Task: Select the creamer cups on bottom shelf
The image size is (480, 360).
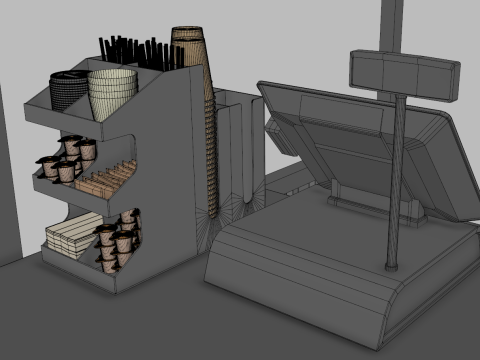Action: pyautogui.click(x=118, y=240)
